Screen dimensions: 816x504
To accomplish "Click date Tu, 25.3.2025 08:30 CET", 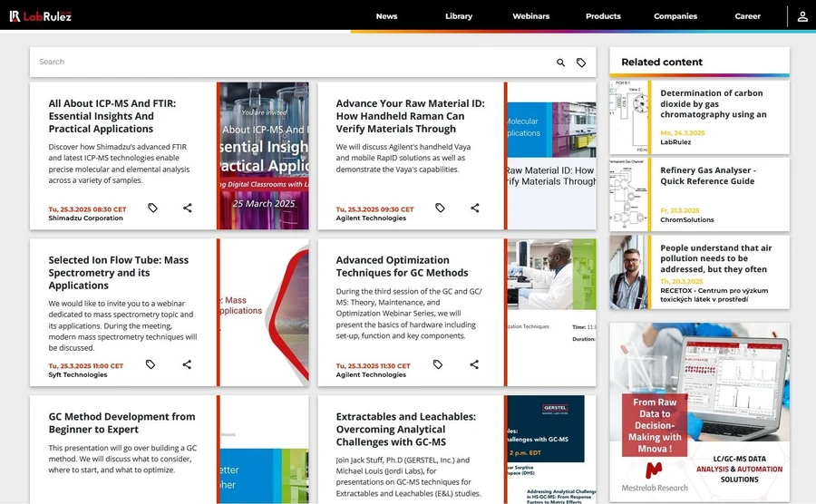I will click(87, 209).
